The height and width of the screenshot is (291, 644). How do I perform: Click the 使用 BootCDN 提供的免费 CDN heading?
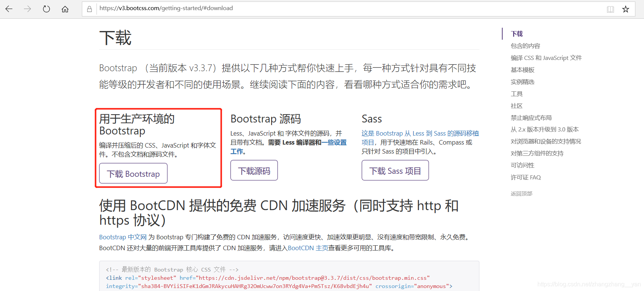point(279,213)
